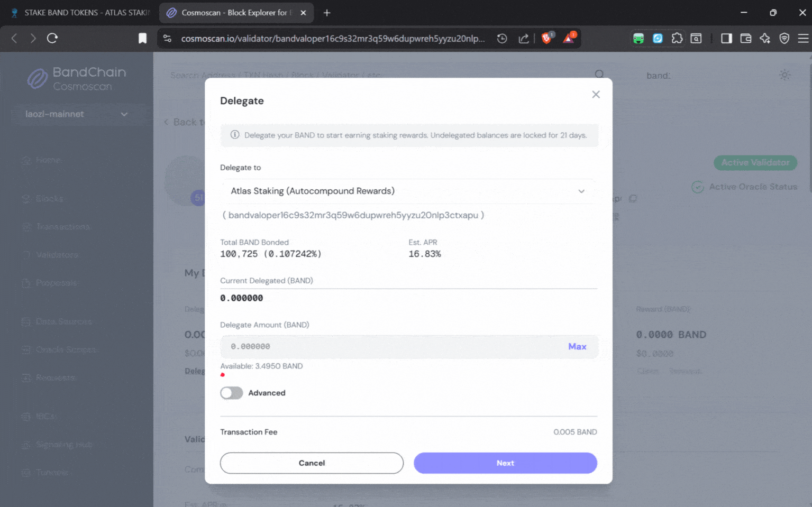Screen dimensions: 812x507
Task: Open the browser extensions puzzle icon
Action: coord(677,38)
